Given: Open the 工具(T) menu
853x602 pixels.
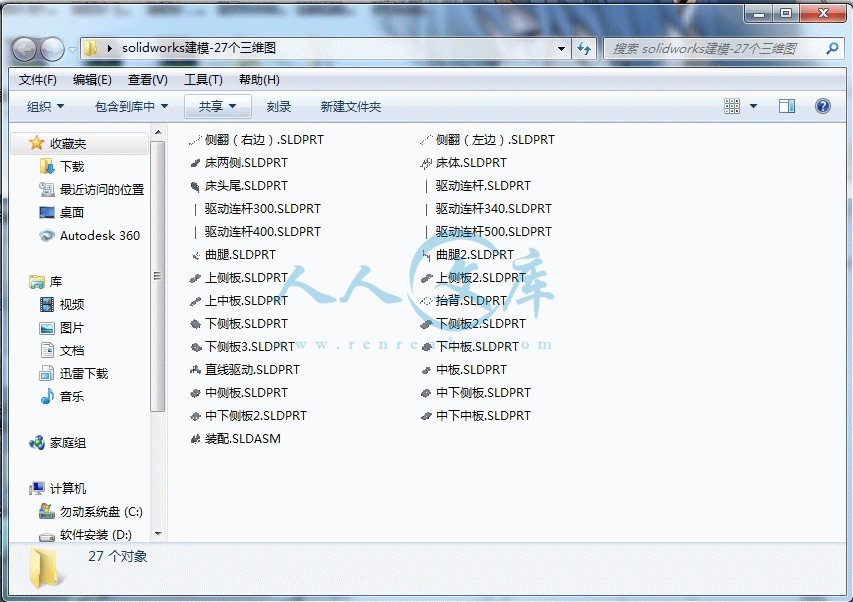Looking at the screenshot, I should [203, 80].
